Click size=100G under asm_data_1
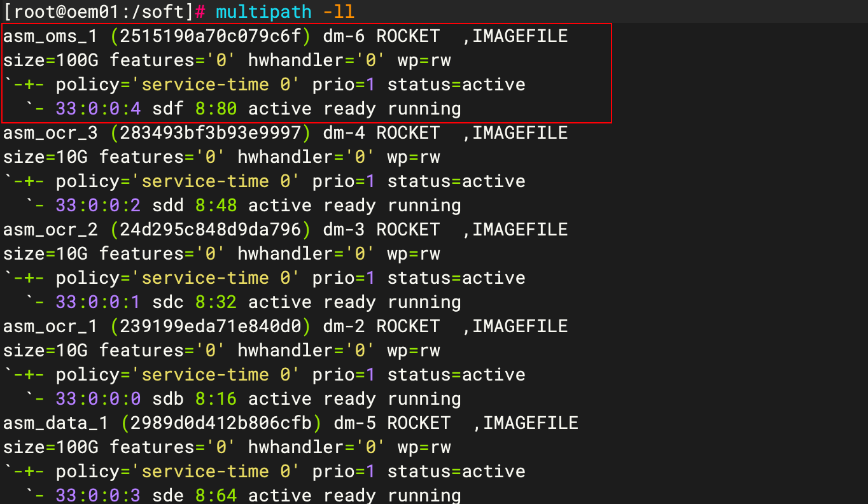The height and width of the screenshot is (504, 868). point(51,447)
